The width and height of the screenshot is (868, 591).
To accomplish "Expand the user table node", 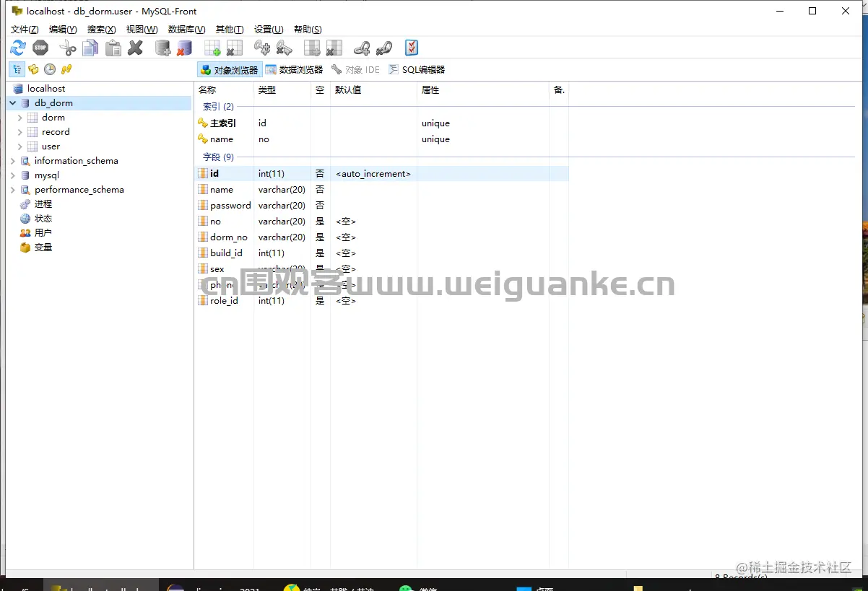I will [x=20, y=146].
